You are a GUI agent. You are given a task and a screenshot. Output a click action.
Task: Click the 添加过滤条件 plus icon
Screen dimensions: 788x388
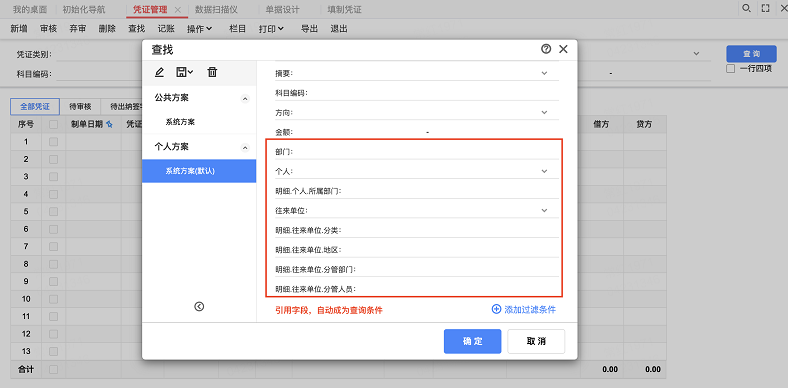[x=496, y=309]
